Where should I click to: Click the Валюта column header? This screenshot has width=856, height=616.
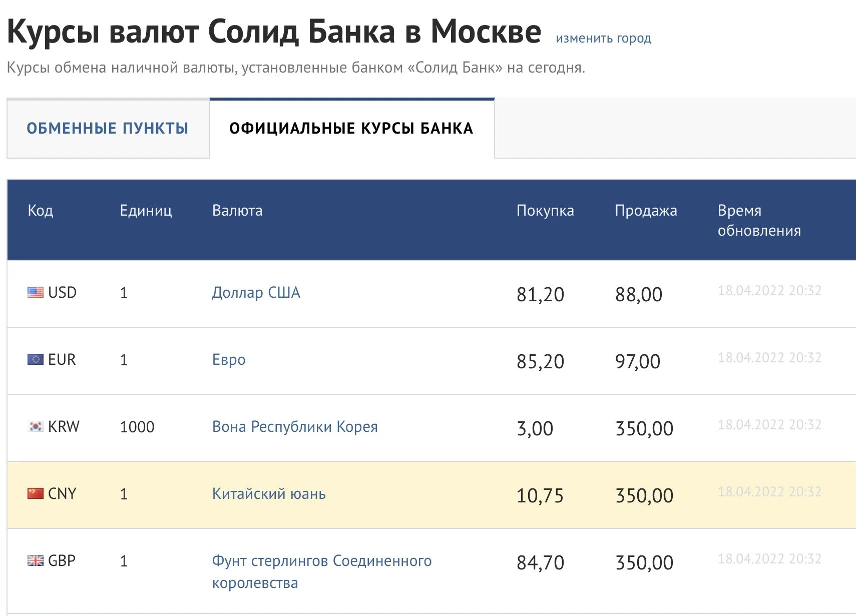point(237,210)
